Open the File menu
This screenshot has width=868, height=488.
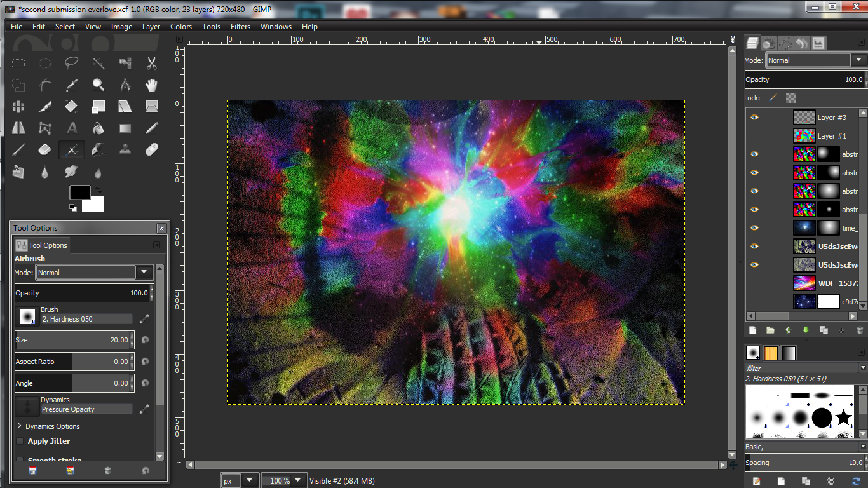tap(17, 27)
